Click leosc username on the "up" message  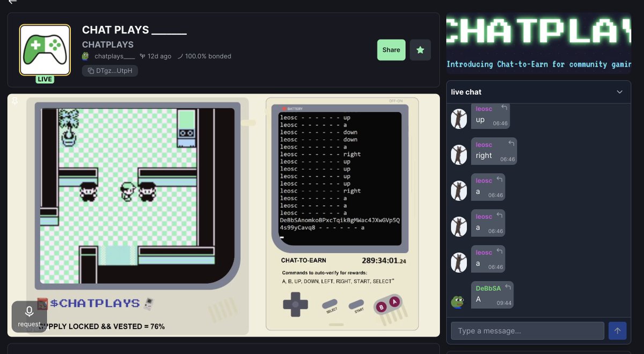point(484,109)
